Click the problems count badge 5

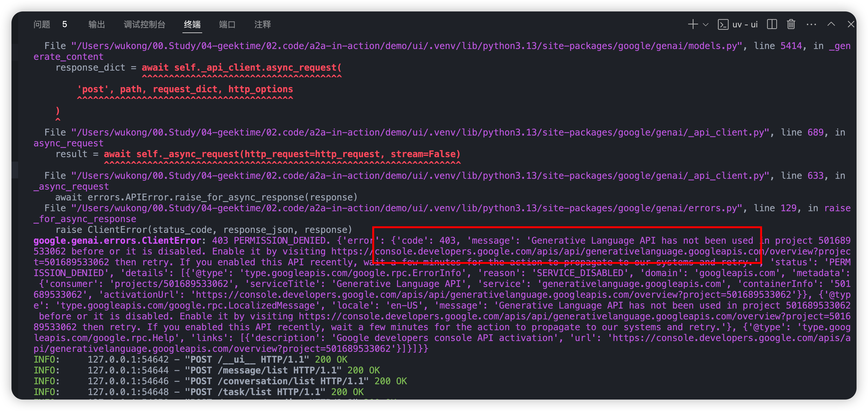click(x=65, y=24)
